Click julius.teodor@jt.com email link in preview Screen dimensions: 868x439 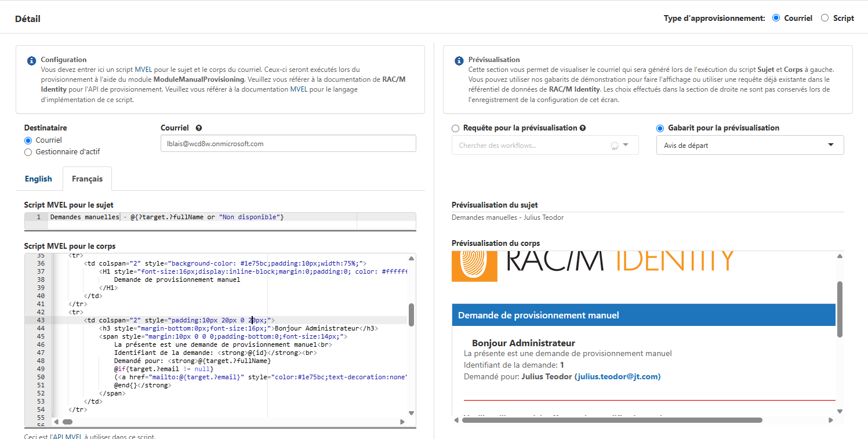click(x=617, y=376)
